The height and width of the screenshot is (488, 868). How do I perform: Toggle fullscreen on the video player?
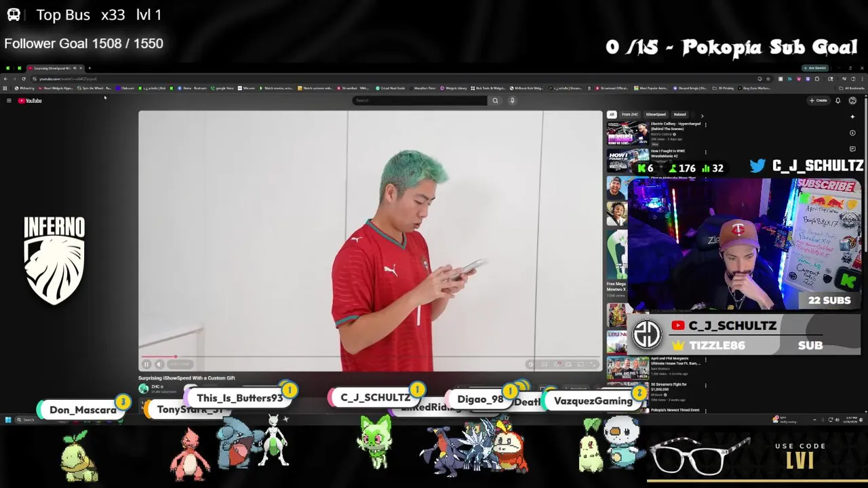[x=593, y=364]
